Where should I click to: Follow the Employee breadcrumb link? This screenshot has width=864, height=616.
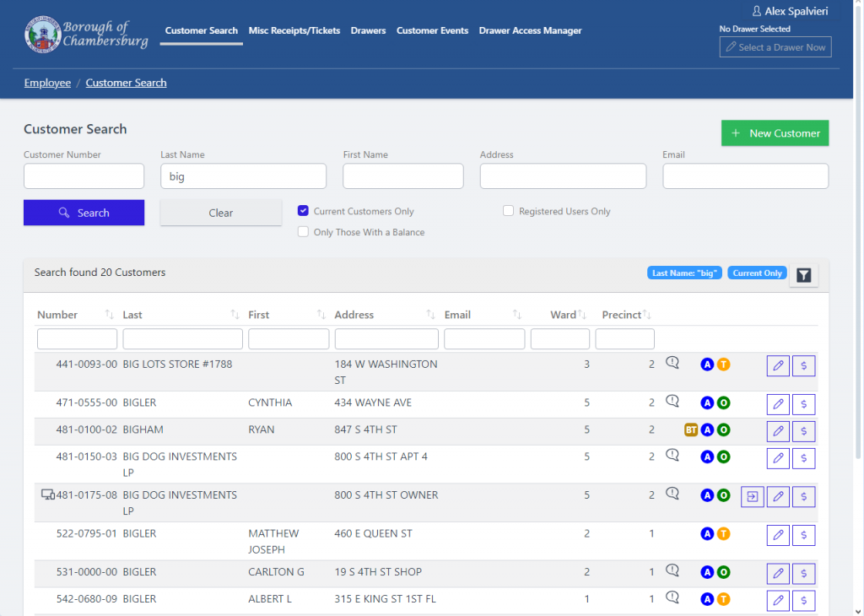(x=47, y=82)
